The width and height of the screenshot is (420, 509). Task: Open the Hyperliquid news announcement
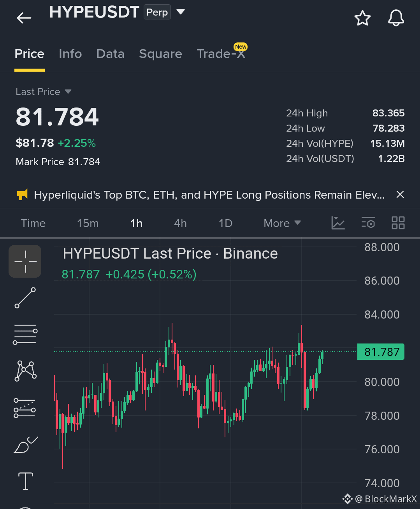click(209, 195)
